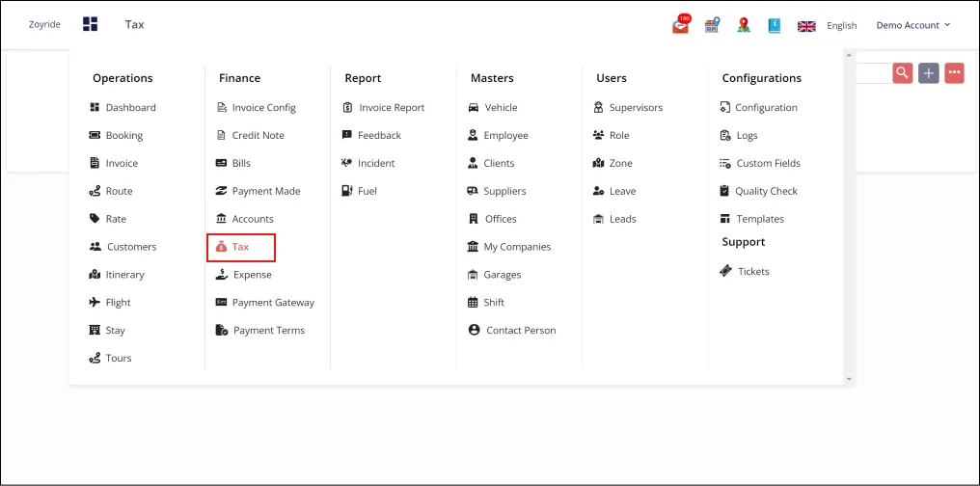Open Custom Fields menu item

[x=760, y=163]
